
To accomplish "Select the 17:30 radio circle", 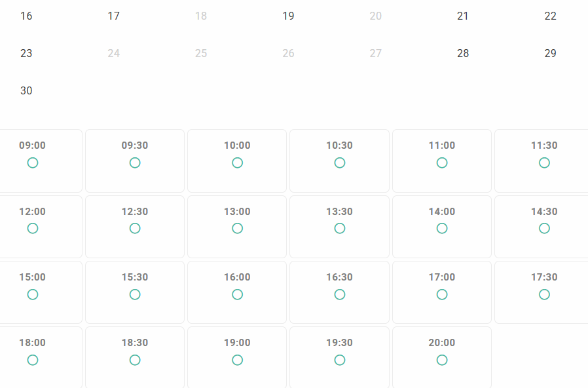I will pyautogui.click(x=544, y=294).
